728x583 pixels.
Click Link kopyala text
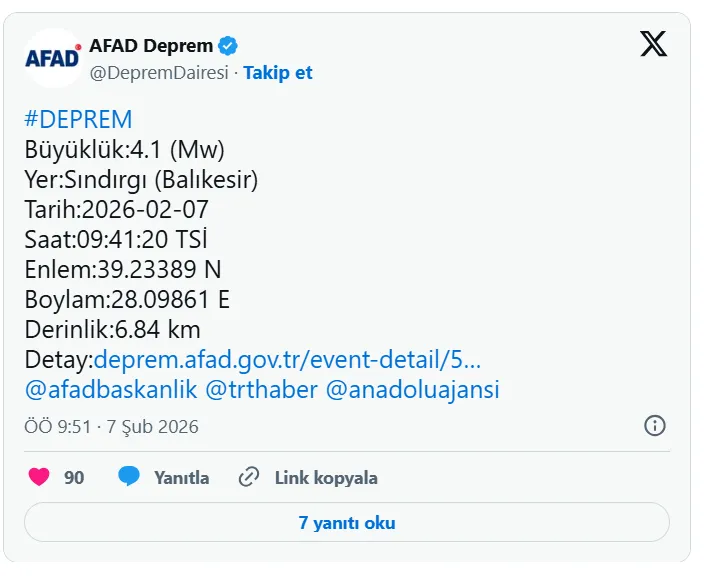(326, 478)
